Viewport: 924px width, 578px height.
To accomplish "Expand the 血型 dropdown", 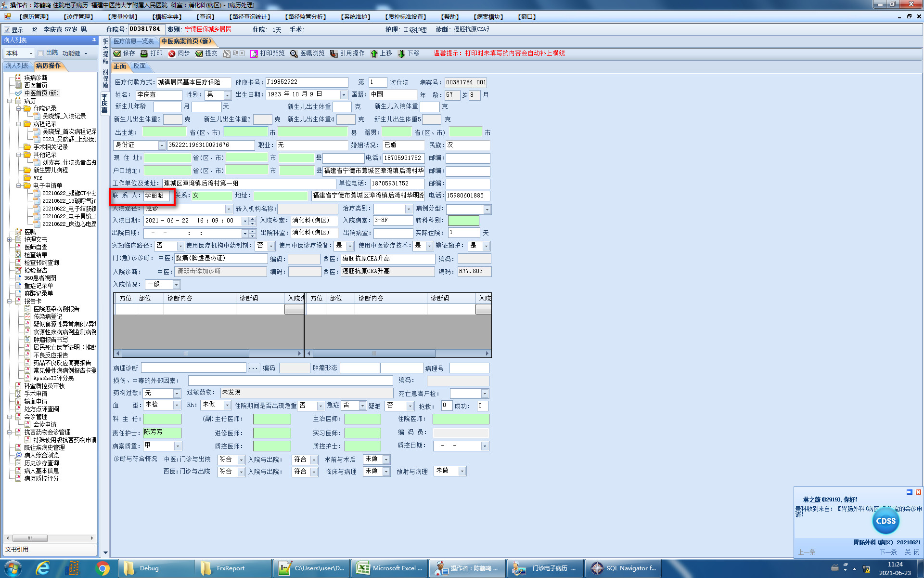I will tap(177, 406).
